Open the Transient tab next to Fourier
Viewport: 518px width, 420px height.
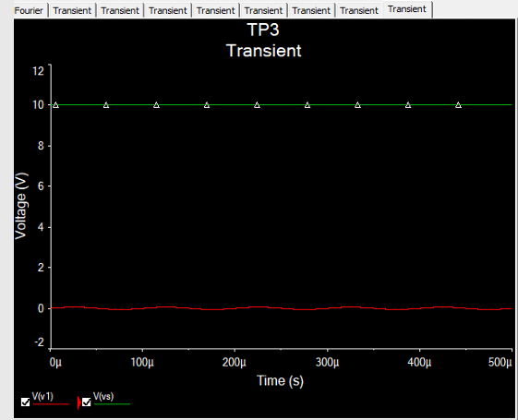(72, 10)
